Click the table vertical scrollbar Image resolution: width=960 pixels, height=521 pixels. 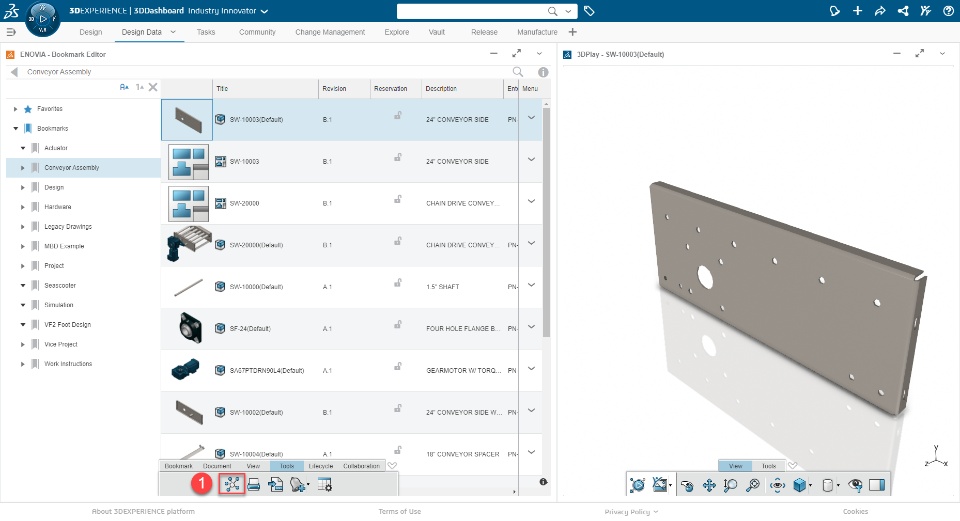546,222
